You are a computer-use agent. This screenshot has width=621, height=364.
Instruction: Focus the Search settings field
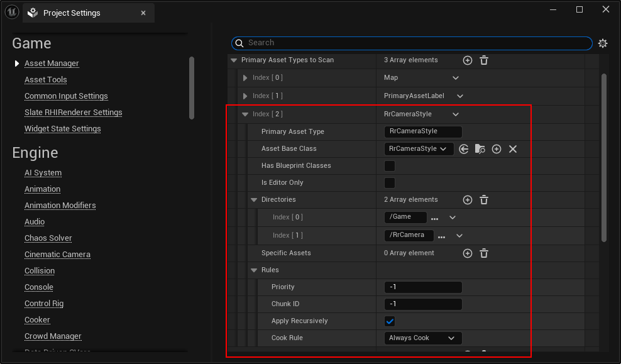[x=412, y=43]
